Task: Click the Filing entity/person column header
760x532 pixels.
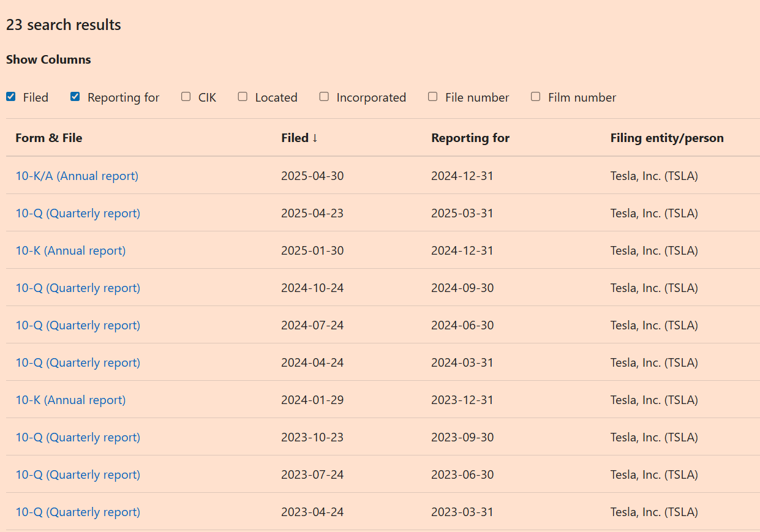Action: point(666,138)
